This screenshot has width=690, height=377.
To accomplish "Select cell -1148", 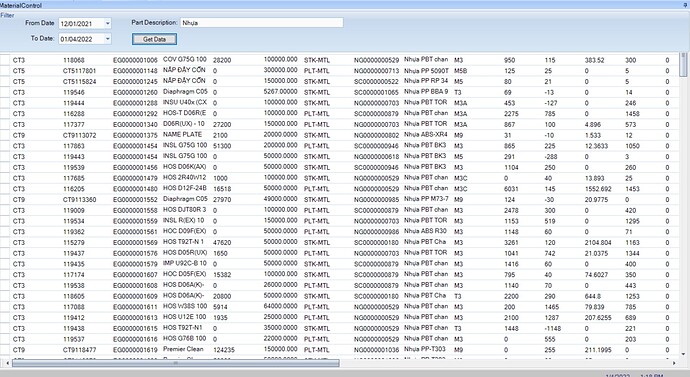I will pos(553,328).
